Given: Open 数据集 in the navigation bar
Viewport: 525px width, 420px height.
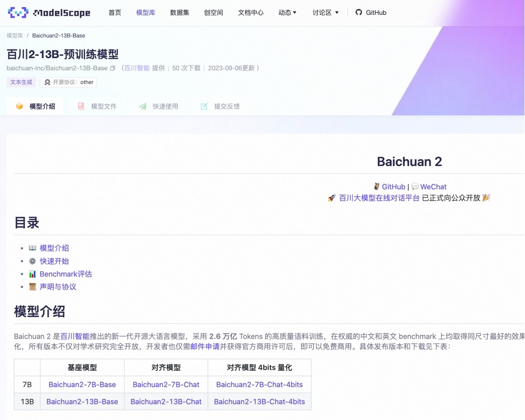Looking at the screenshot, I should coord(179,12).
